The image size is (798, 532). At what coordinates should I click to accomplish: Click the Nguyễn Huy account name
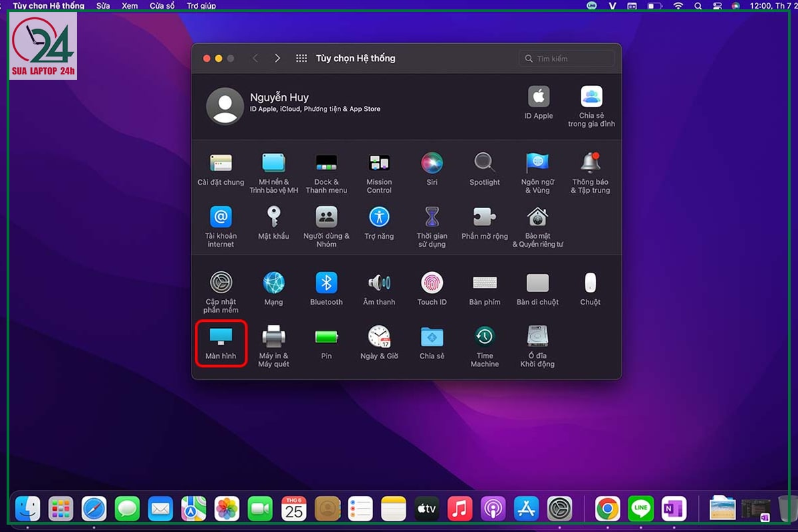(279, 97)
